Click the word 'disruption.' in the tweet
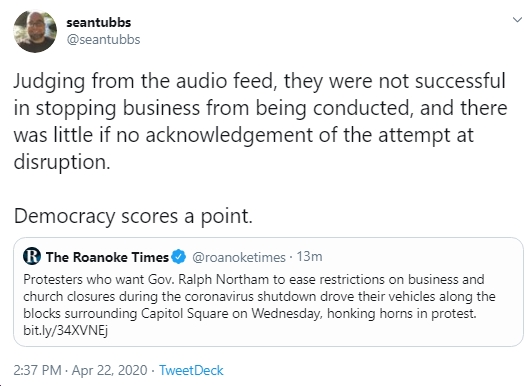Screen dimensions: 526x386 62,162
